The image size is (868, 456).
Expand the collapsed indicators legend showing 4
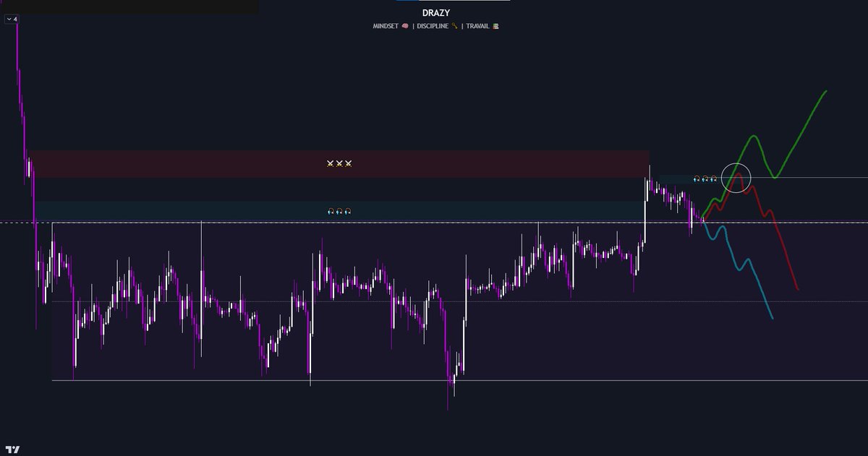11,19
